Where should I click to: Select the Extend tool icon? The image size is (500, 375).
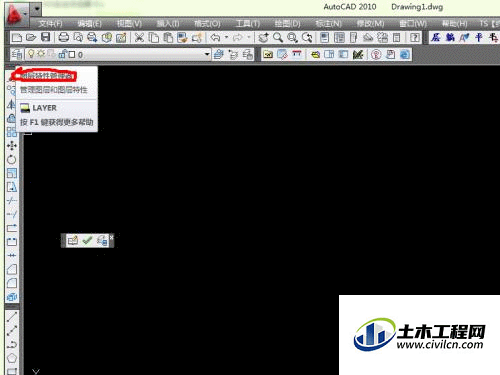point(12,214)
